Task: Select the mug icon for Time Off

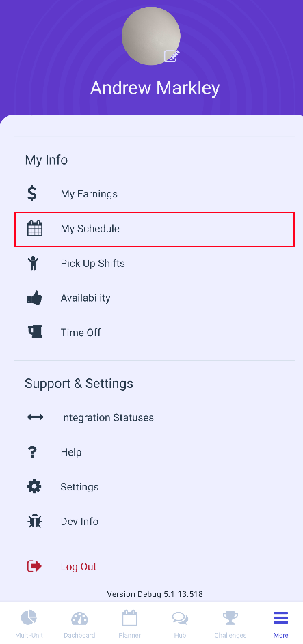Action: 35,332
